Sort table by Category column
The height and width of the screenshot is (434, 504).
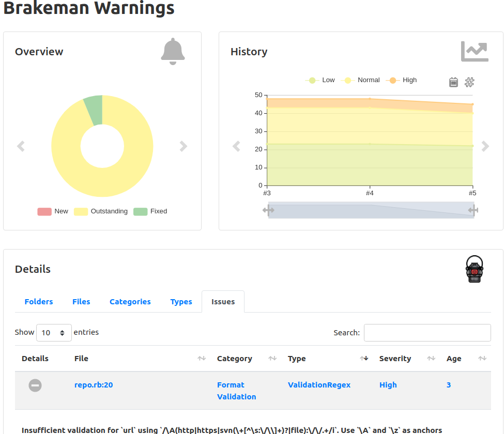click(x=247, y=359)
